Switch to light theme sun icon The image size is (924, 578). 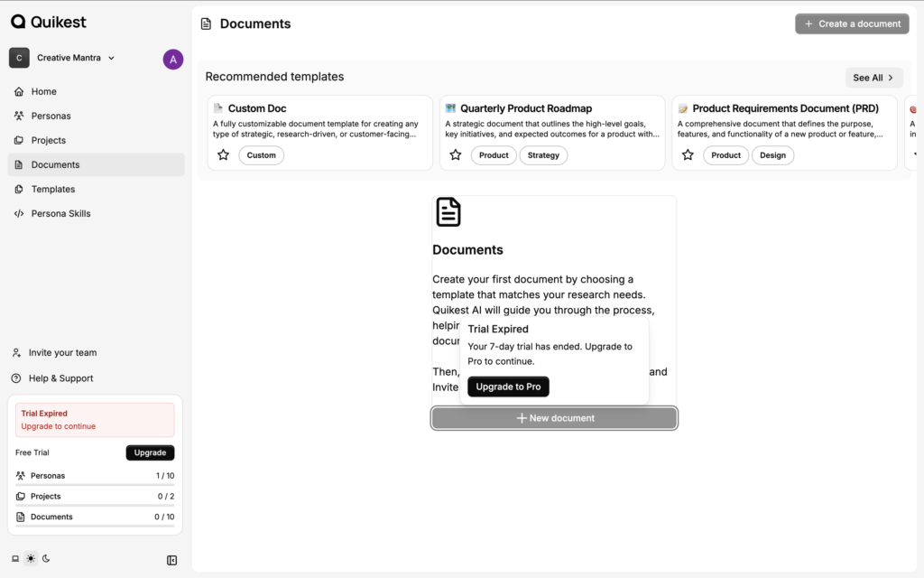pos(31,559)
